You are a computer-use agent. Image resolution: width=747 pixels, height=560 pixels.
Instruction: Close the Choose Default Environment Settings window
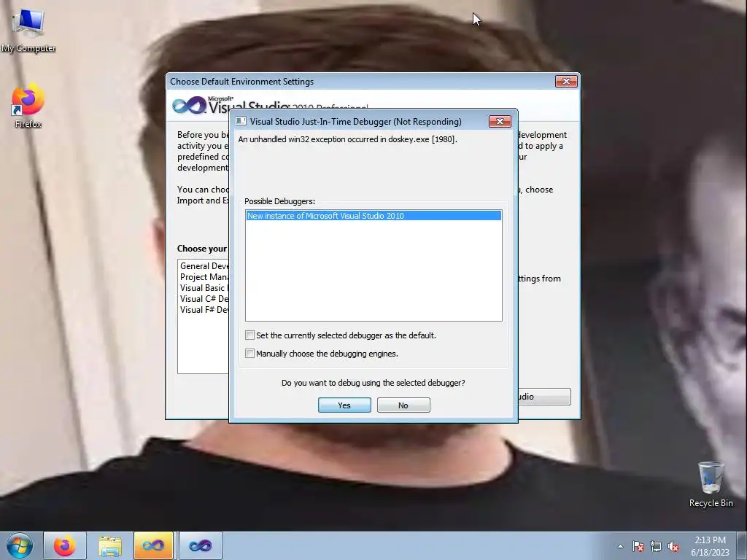pos(566,82)
